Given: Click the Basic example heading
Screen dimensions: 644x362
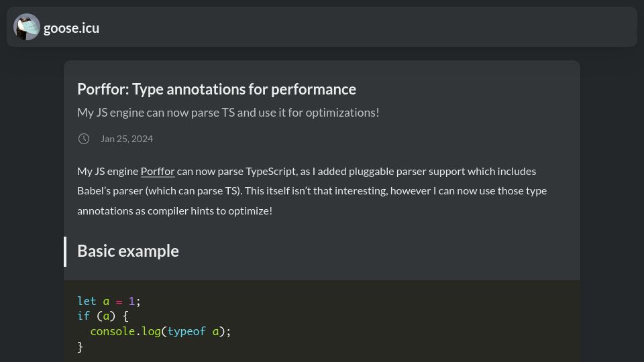Looking at the screenshot, I should coord(128,251).
